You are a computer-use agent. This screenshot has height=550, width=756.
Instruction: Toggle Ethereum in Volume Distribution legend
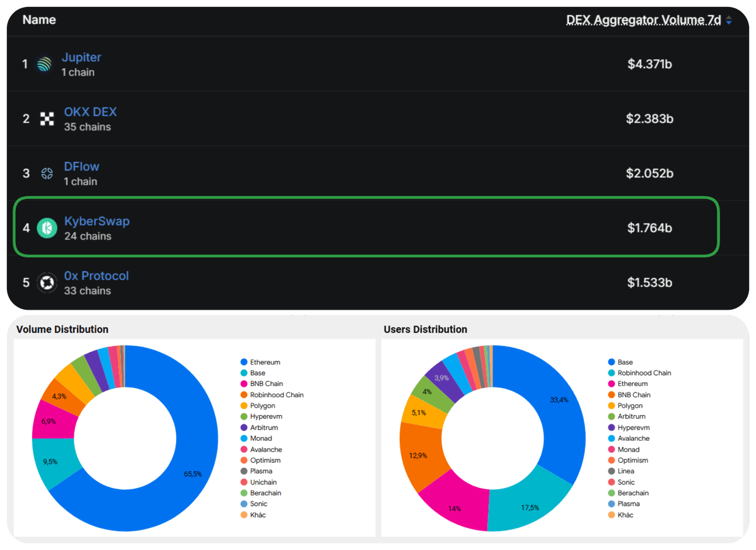pyautogui.click(x=260, y=362)
